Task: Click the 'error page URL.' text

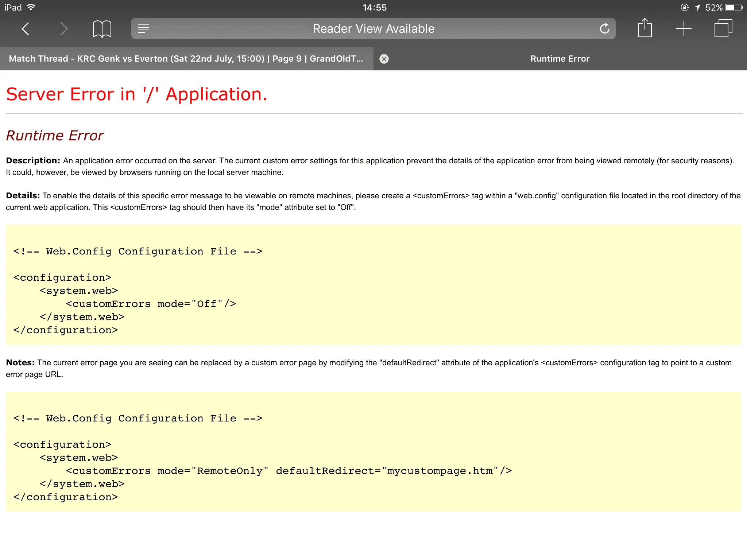Action: (x=35, y=374)
